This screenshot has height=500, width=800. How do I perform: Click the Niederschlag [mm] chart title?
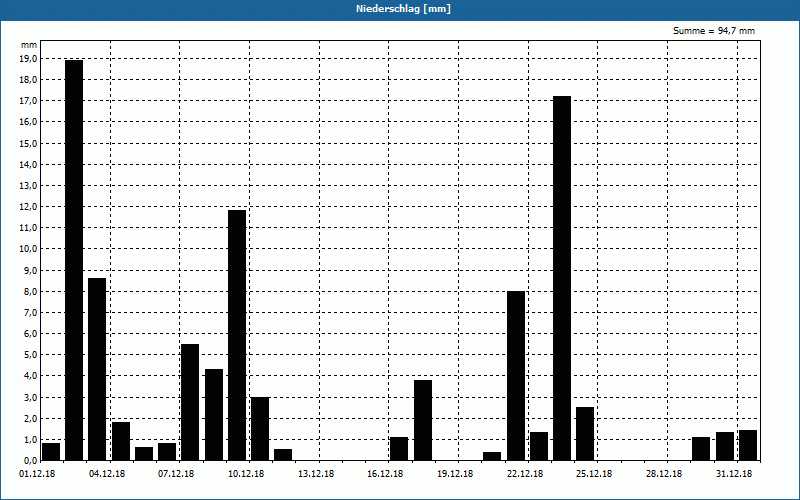pyautogui.click(x=403, y=9)
